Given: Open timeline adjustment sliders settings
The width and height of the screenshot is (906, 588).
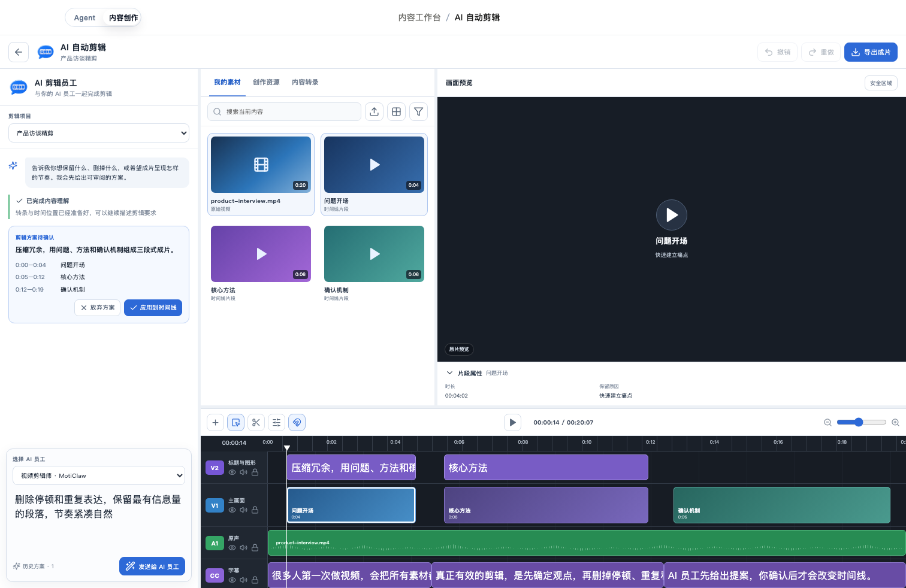Looking at the screenshot, I should [x=276, y=422].
